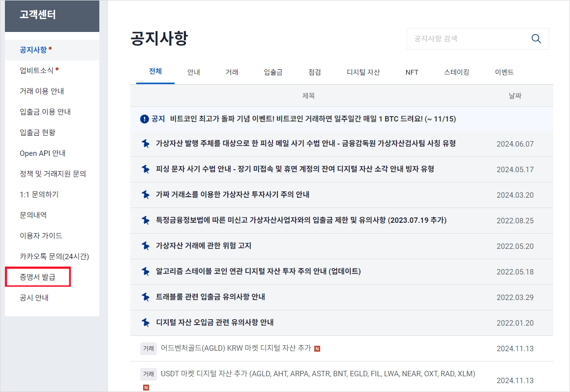Click pin icon beside 피싱 문자 사기 notice
Screen dimensions: 570x392
pyautogui.click(x=146, y=169)
